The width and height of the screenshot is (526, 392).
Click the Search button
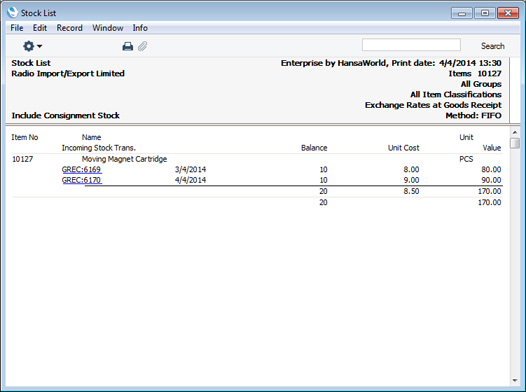tap(492, 46)
